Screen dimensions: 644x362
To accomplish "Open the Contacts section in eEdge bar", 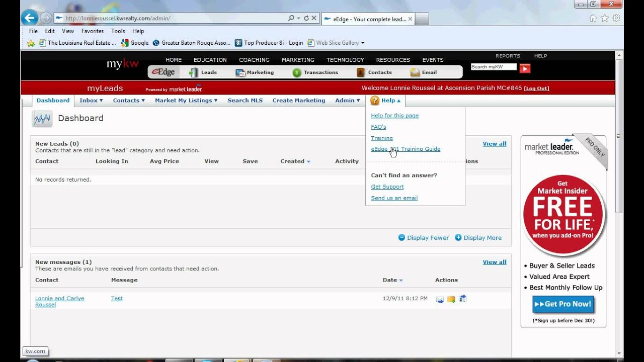I will [x=374, y=72].
